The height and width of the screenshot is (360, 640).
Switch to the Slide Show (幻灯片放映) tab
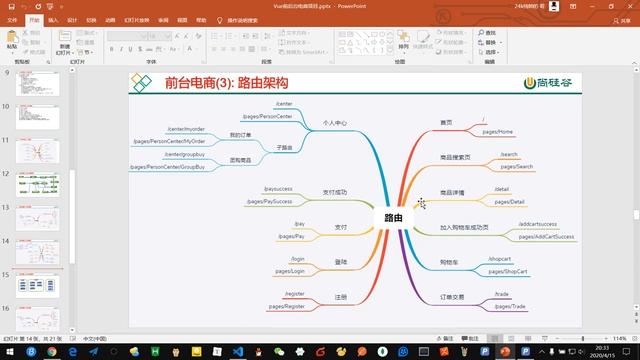click(x=137, y=20)
